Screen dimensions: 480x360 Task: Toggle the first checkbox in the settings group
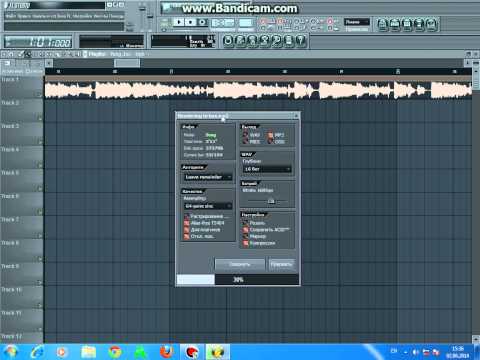click(246, 223)
